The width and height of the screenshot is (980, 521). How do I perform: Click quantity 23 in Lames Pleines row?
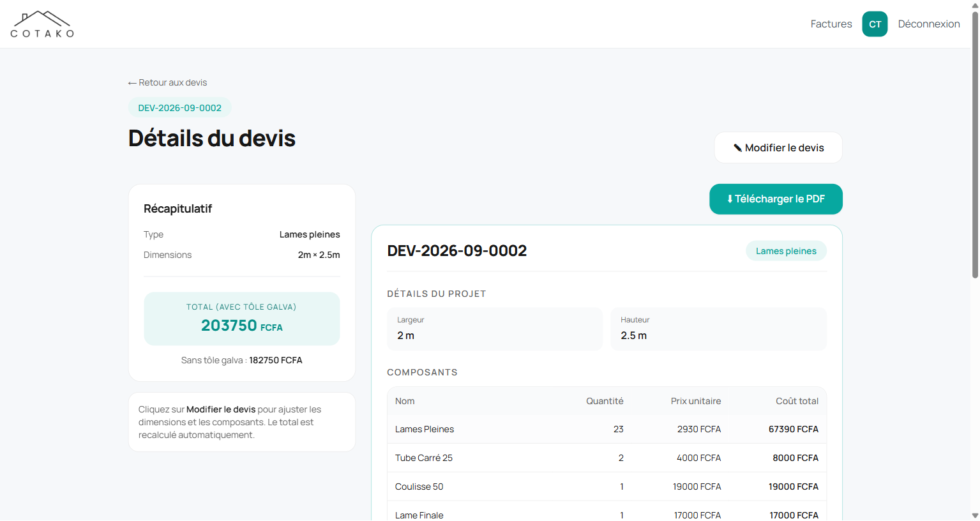(x=619, y=429)
